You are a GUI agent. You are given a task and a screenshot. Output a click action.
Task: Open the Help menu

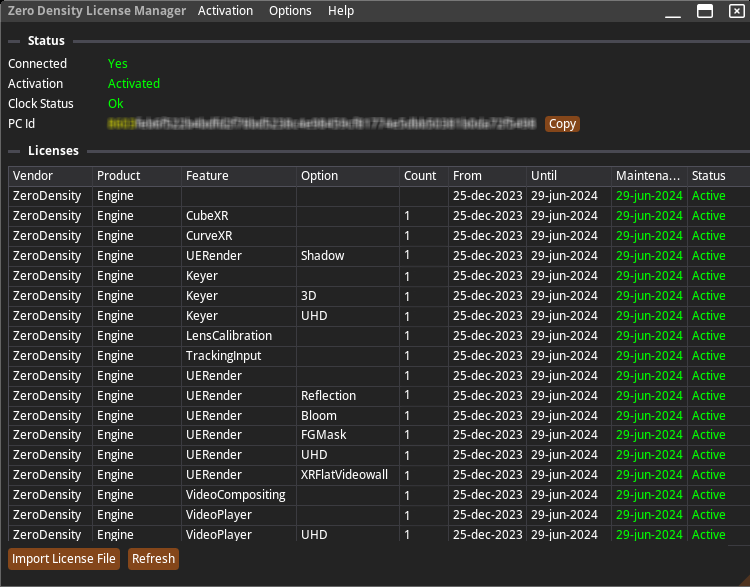pos(341,11)
